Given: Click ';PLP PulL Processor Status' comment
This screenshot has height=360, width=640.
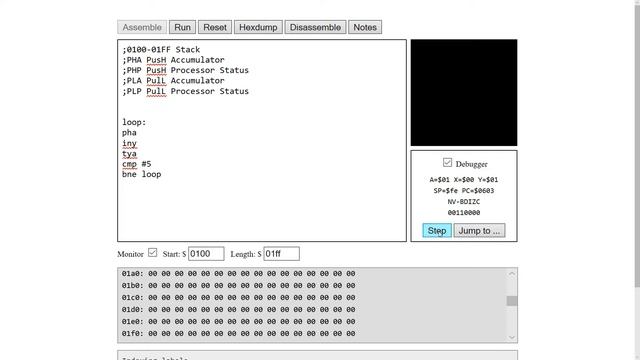Looking at the screenshot, I should tap(185, 91).
